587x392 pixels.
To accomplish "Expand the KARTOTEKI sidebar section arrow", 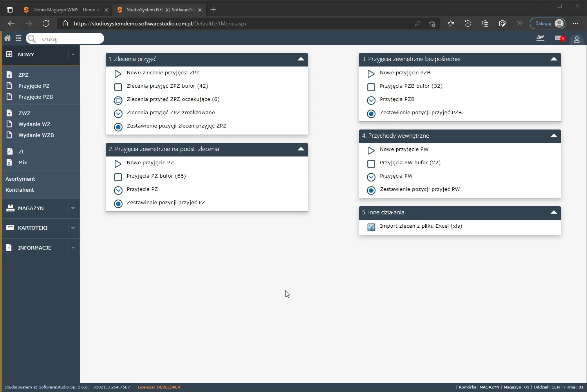I will 73,228.
